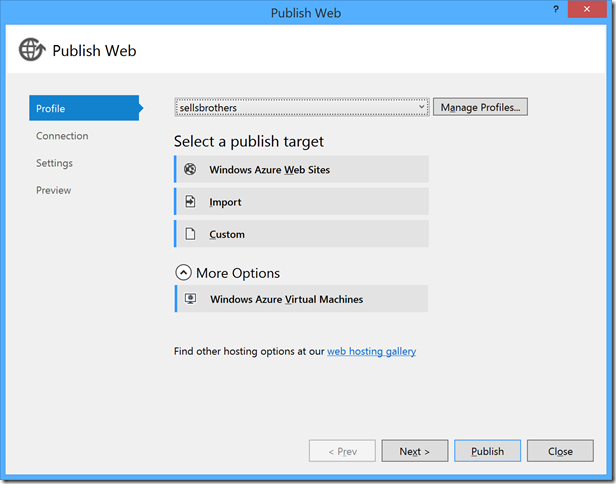Screen dimensions: 616x484
Task: Choose the Custom publish target
Action: pyautogui.click(x=301, y=234)
